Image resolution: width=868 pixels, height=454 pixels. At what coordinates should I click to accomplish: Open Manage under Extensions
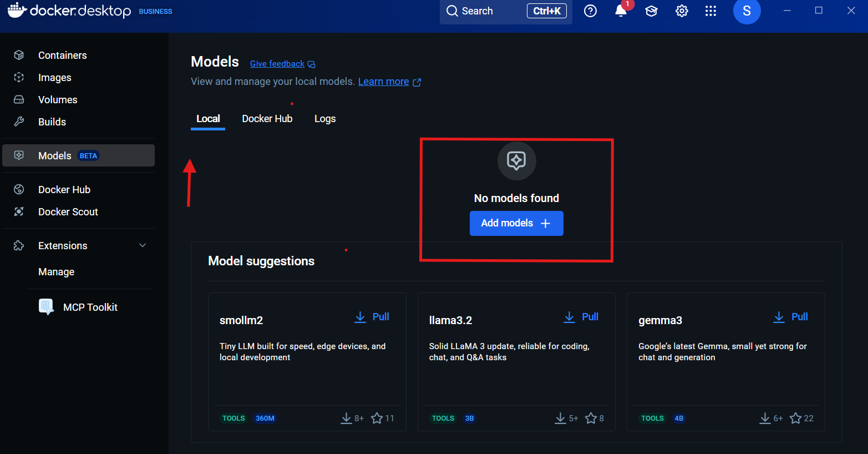click(x=56, y=271)
